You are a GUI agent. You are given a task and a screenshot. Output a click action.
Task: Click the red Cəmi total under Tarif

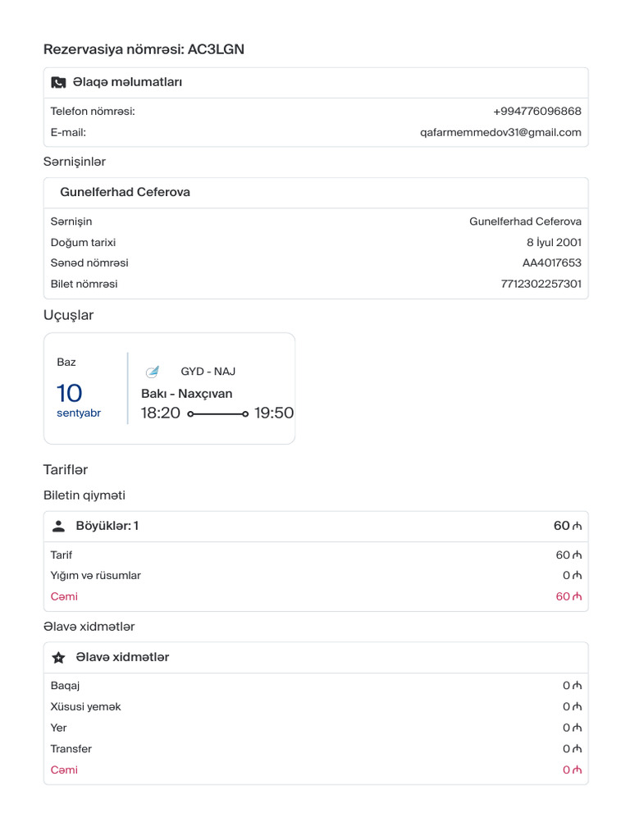pyautogui.click(x=64, y=596)
